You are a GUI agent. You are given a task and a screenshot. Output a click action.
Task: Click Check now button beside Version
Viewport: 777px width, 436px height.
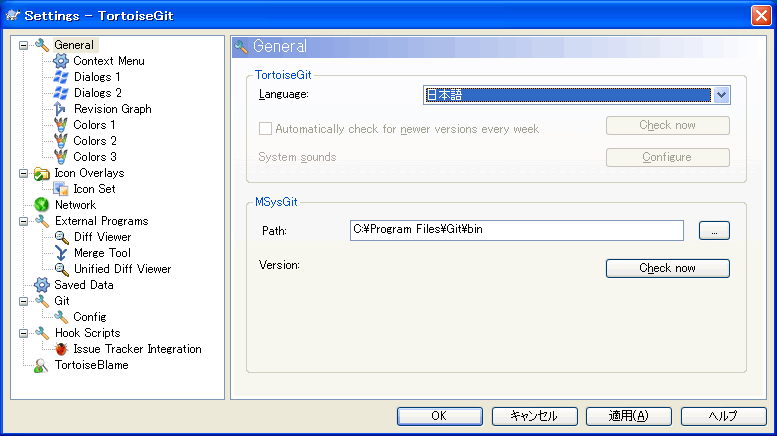[667, 268]
